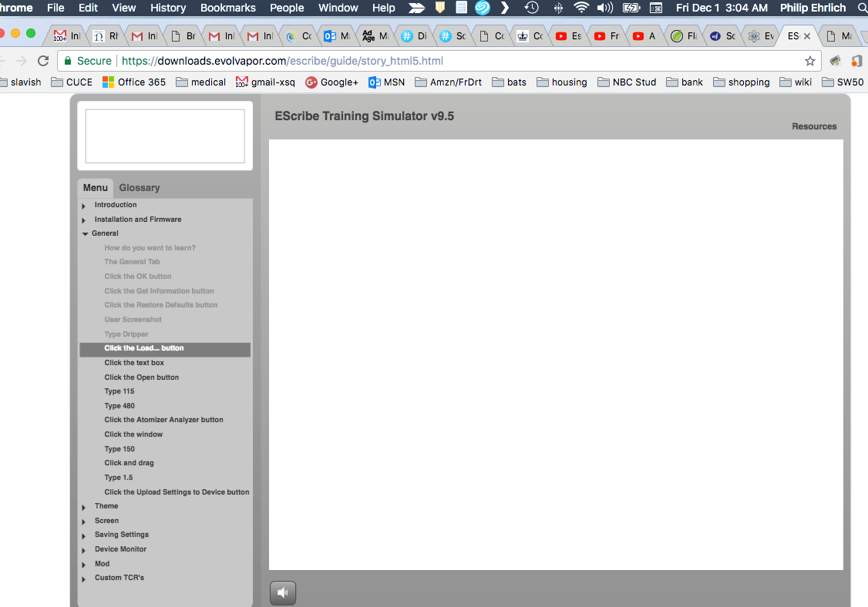The width and height of the screenshot is (868, 607).
Task: Open the MSN bookmark
Action: coord(387,82)
